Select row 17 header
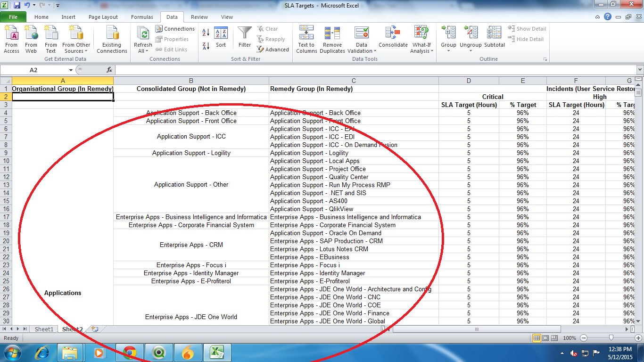The image size is (644, 362). coord(6,217)
